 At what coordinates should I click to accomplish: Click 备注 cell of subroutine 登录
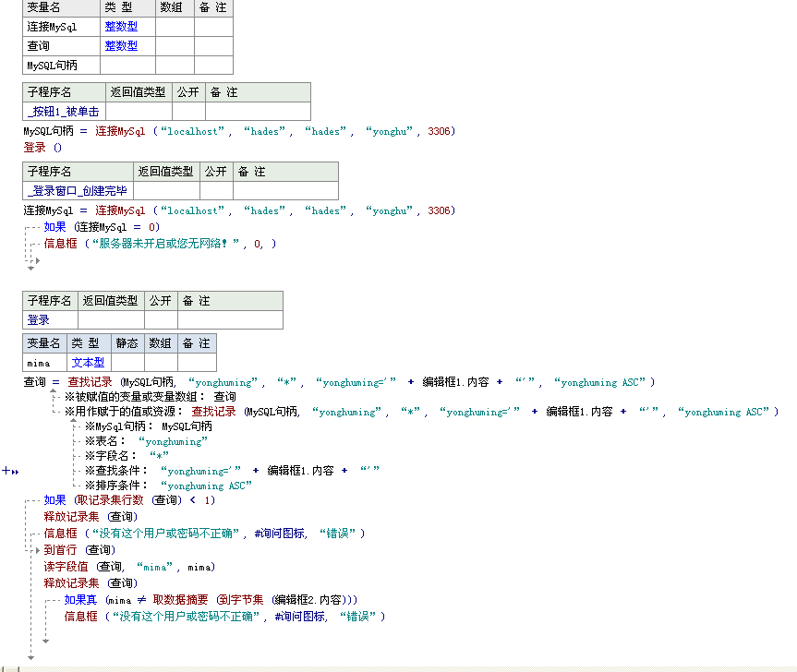coord(230,320)
